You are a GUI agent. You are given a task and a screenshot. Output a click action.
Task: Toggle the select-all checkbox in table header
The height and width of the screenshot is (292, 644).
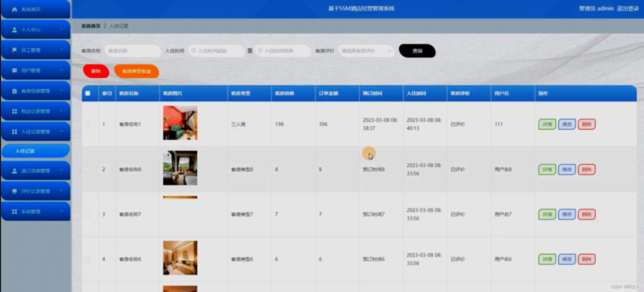[88, 93]
